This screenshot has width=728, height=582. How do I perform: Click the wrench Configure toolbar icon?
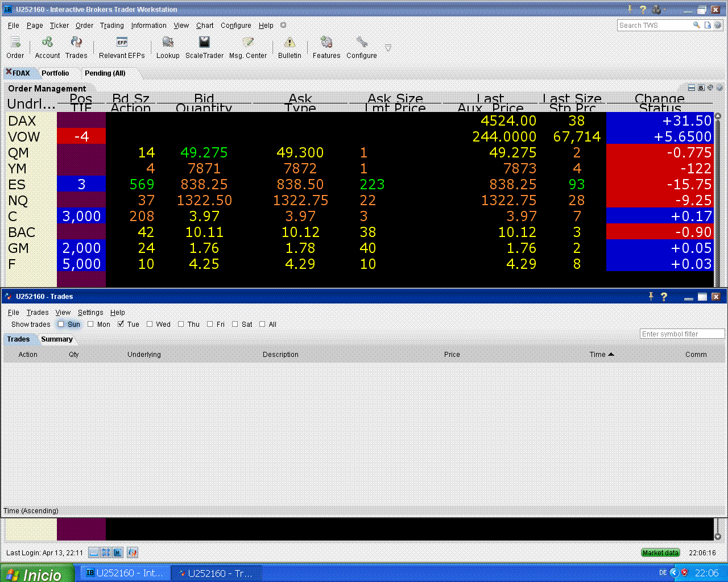(x=362, y=42)
